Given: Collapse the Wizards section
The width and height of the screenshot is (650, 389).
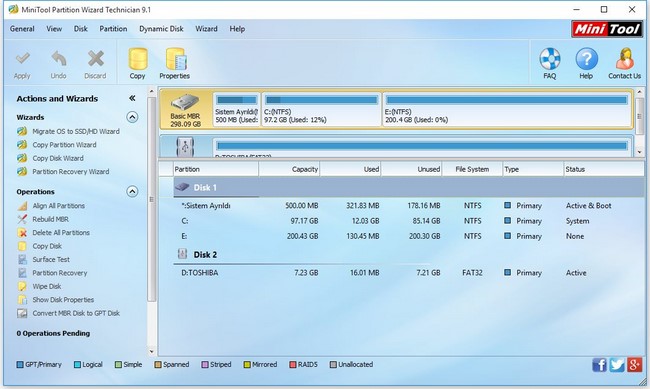Looking at the screenshot, I should 132,117.
